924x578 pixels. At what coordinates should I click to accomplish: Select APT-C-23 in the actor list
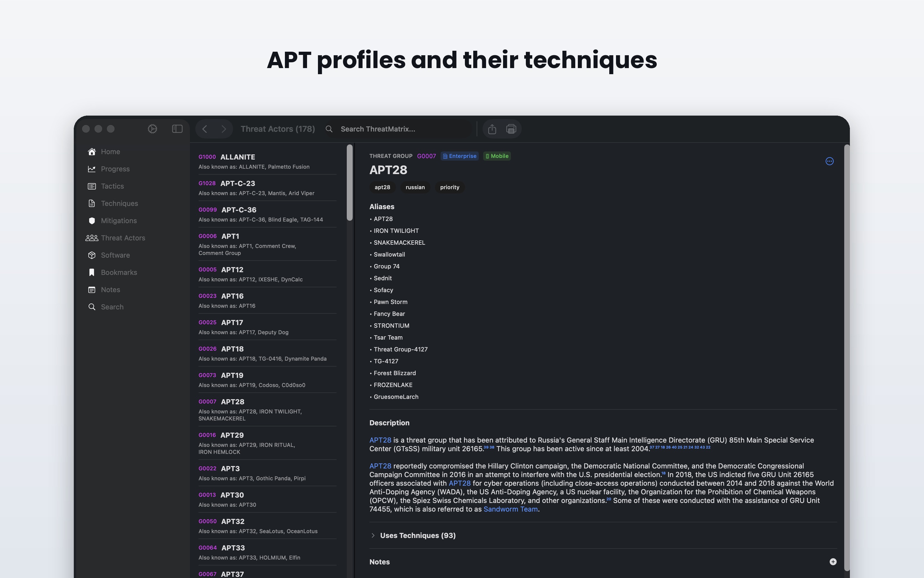tap(267, 188)
